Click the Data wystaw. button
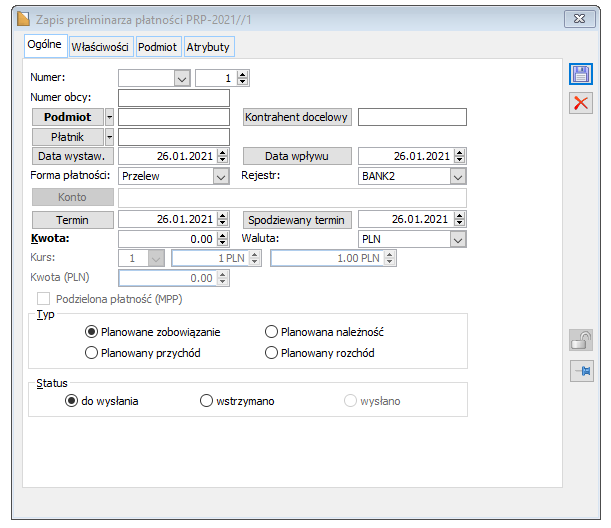611x528 pixels. 73,156
